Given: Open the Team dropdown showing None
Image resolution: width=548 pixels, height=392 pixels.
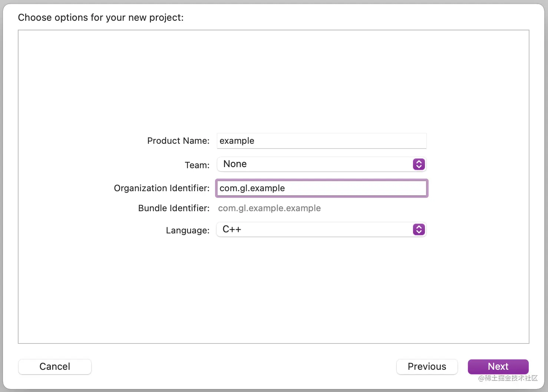Looking at the screenshot, I should tap(321, 164).
